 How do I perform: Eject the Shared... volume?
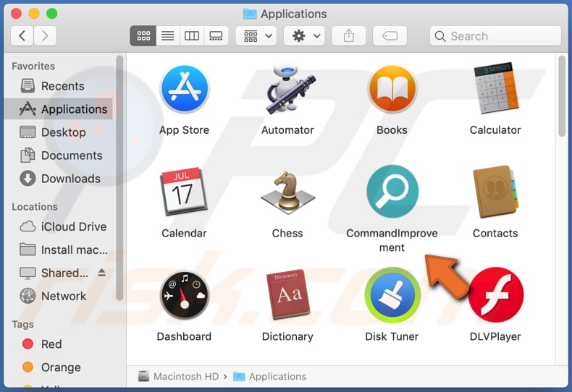point(102,273)
